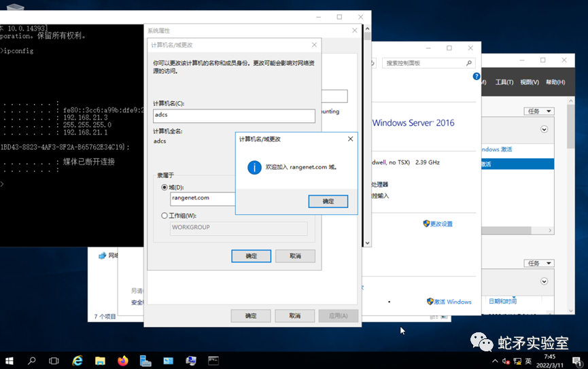
Task: Click Cancel at the bottom of System Properties
Action: tap(295, 316)
